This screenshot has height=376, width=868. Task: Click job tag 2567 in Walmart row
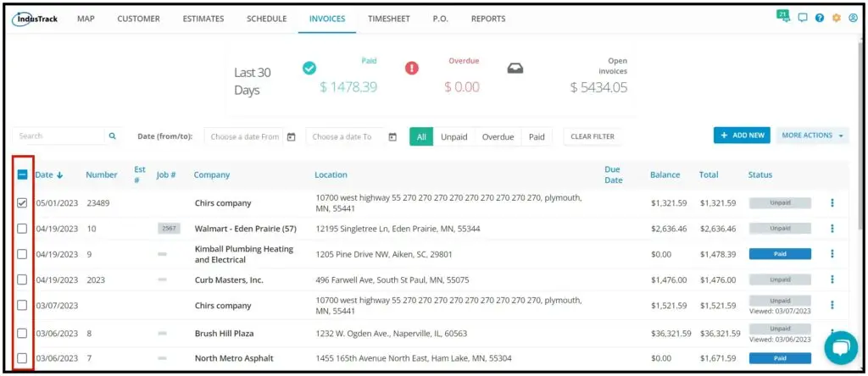[x=169, y=229]
